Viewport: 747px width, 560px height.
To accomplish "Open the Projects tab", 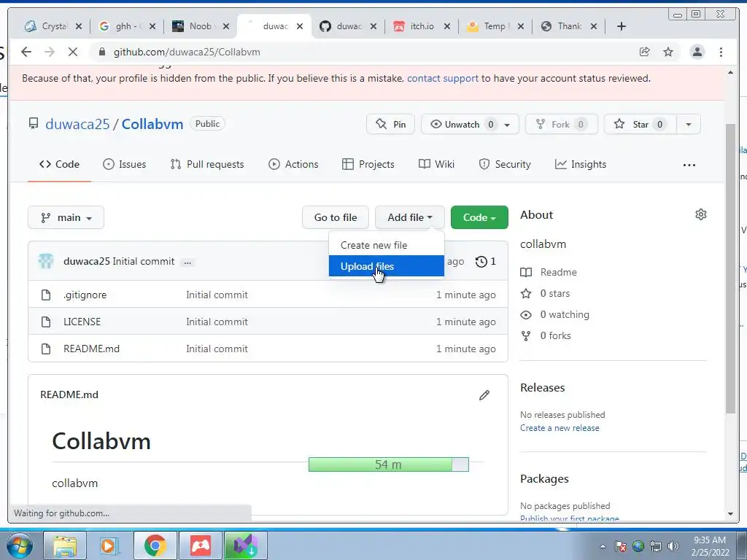I will [368, 164].
